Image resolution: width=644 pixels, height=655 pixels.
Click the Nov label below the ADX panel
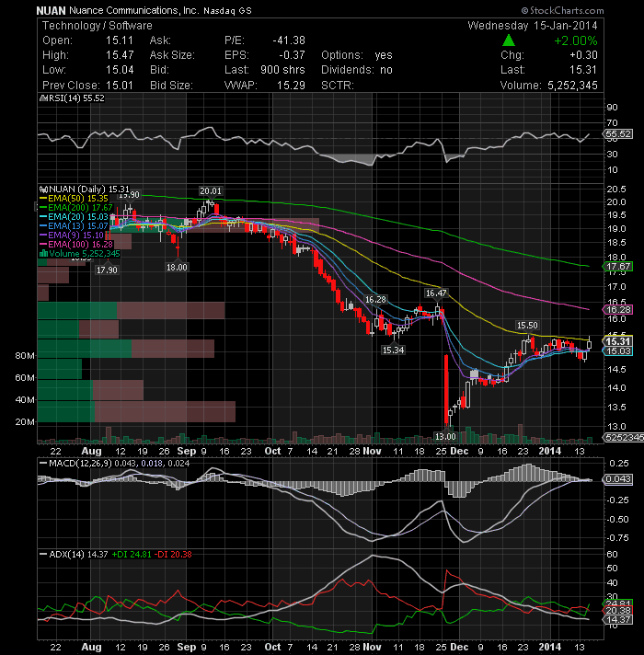pos(372,647)
